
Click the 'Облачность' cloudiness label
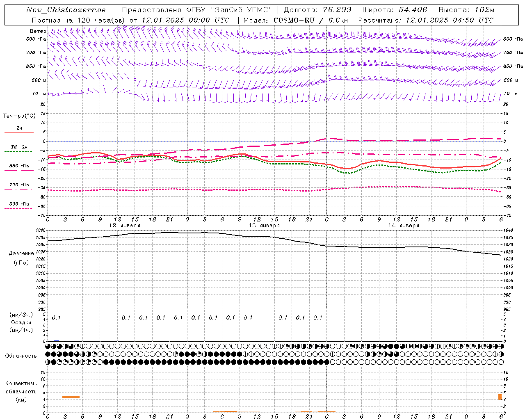click(21, 356)
